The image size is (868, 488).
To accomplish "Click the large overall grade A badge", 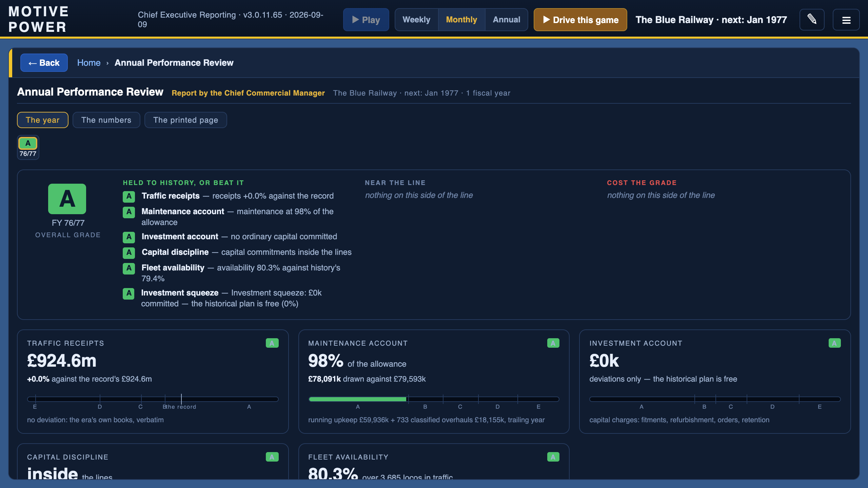I will pos(67,199).
